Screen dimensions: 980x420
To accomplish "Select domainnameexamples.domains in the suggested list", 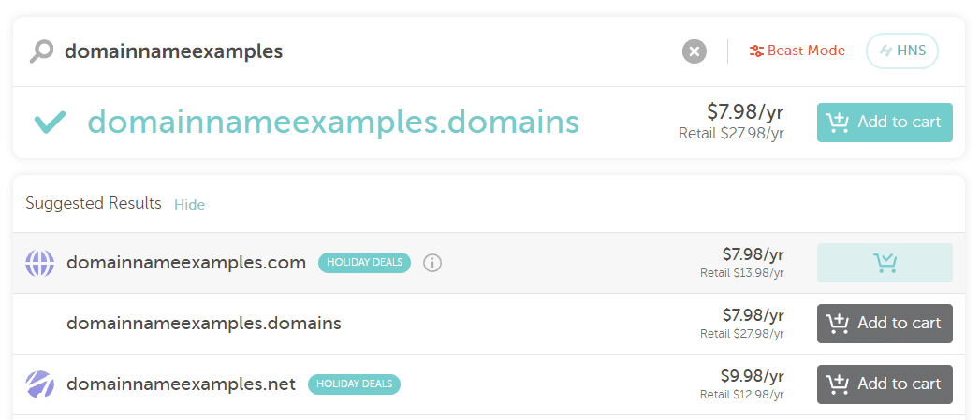I will 204,324.
